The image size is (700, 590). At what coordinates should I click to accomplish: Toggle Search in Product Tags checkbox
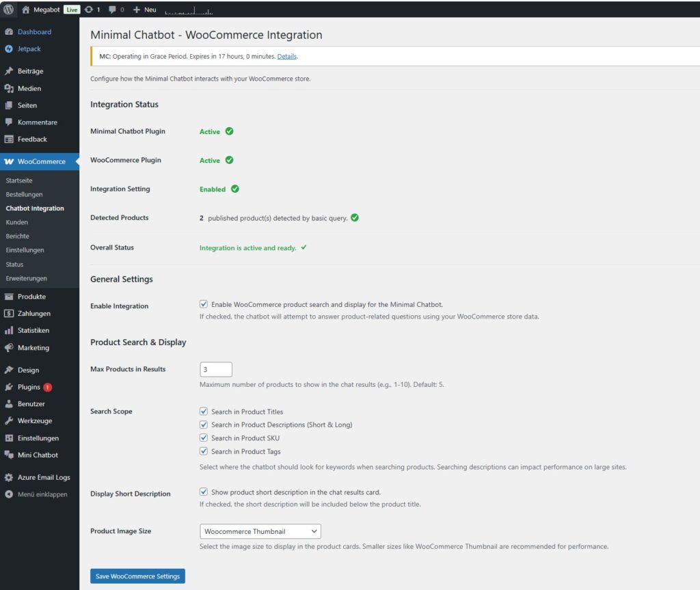(x=204, y=451)
